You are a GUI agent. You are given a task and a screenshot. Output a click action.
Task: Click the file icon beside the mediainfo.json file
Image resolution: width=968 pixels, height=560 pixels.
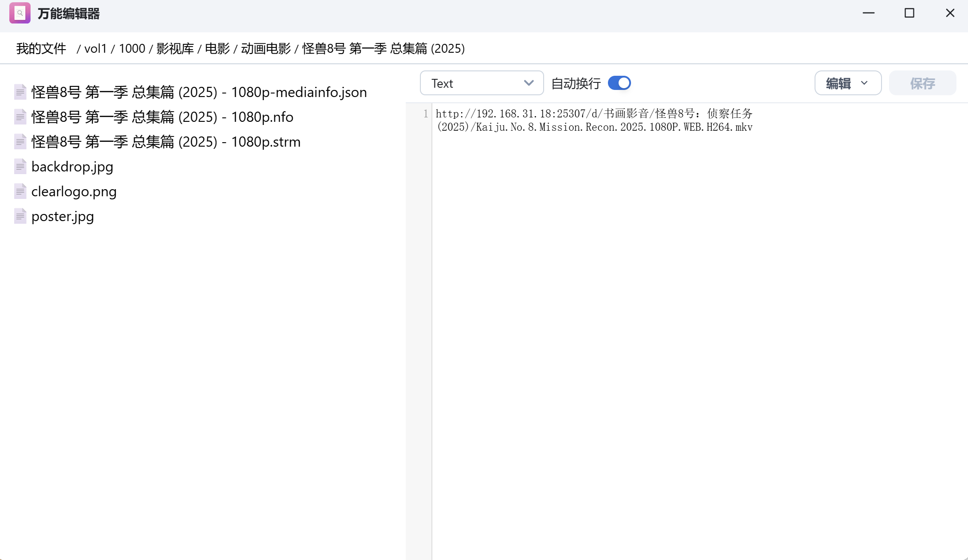20,92
